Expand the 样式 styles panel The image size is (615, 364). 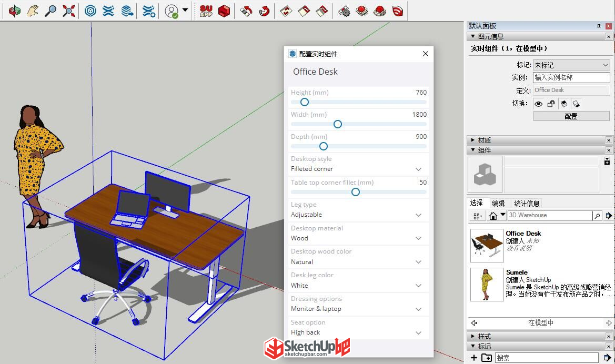click(x=472, y=336)
